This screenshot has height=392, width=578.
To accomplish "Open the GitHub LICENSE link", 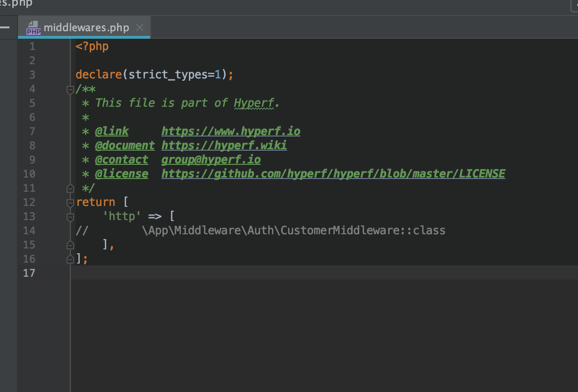I will pyautogui.click(x=333, y=173).
